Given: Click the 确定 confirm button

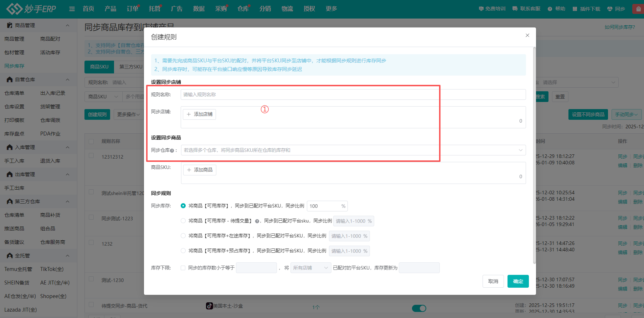Looking at the screenshot, I should pyautogui.click(x=518, y=281).
